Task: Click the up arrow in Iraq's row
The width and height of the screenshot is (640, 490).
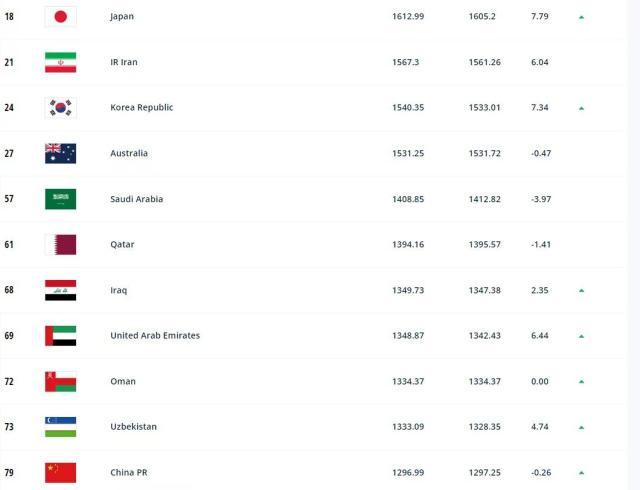Action: (581, 290)
